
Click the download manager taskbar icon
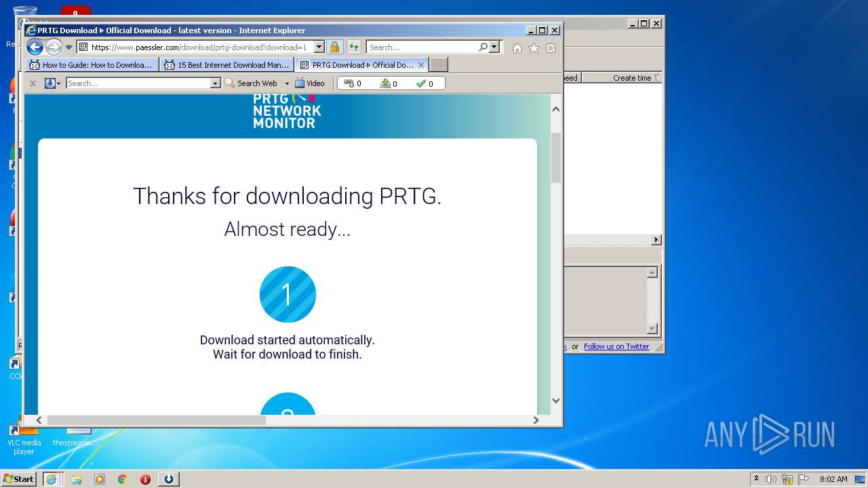pos(169,479)
